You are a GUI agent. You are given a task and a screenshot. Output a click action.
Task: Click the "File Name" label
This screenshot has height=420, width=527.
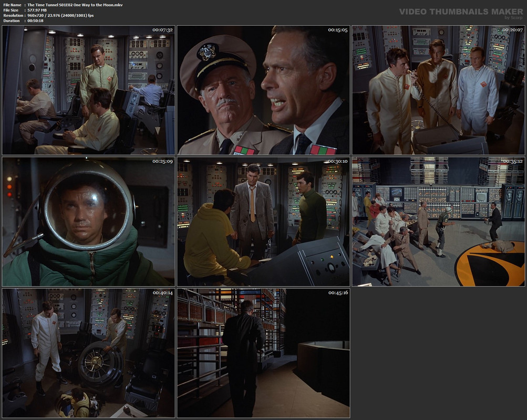[12, 5]
